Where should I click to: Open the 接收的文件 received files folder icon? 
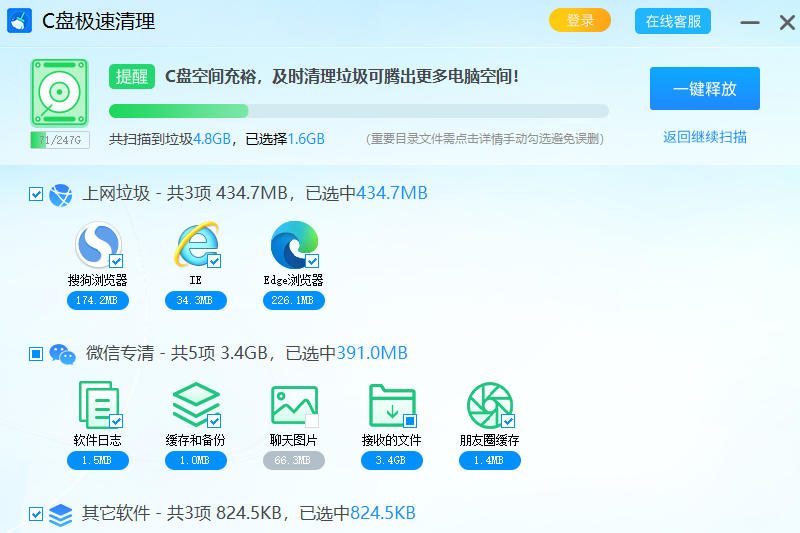[x=391, y=405]
